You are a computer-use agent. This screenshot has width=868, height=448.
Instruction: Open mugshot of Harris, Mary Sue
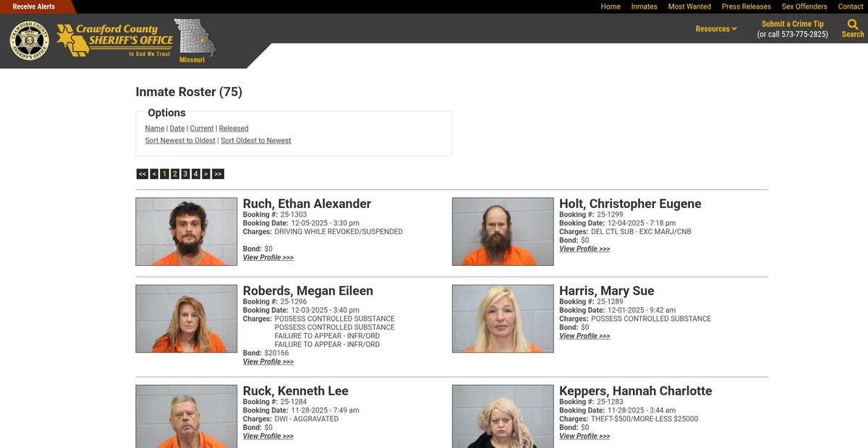503,319
